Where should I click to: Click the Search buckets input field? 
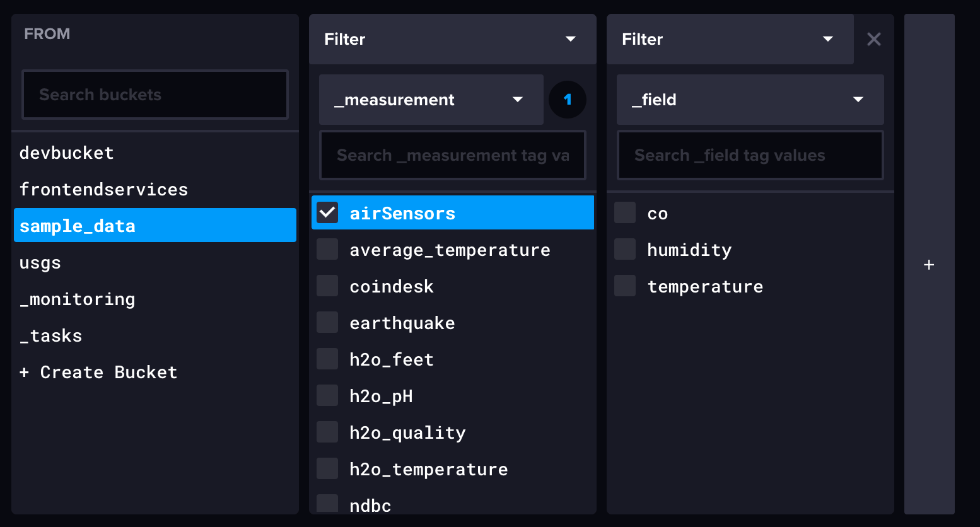coord(155,95)
